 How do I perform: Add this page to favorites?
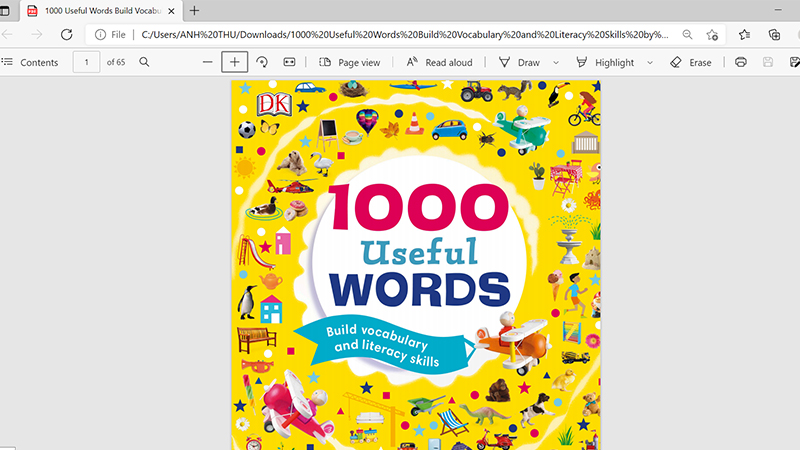[x=712, y=34]
